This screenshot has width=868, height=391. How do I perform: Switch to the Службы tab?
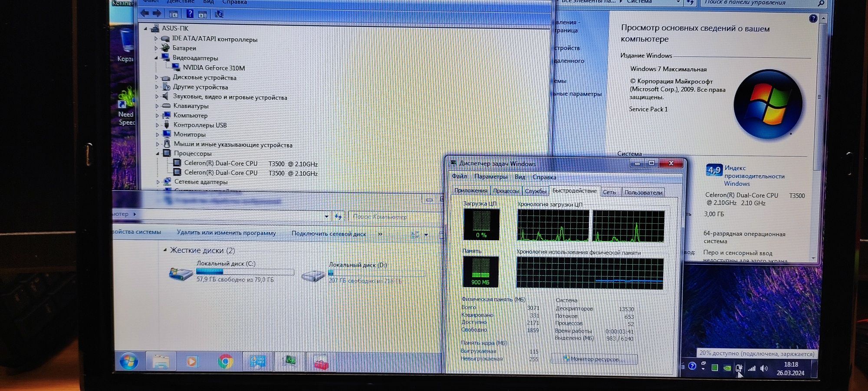click(536, 191)
